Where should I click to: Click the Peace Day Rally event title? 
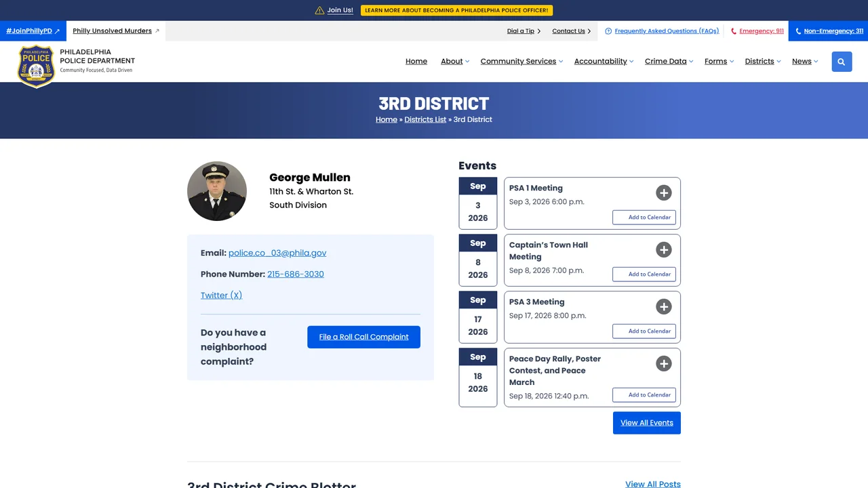tap(555, 370)
